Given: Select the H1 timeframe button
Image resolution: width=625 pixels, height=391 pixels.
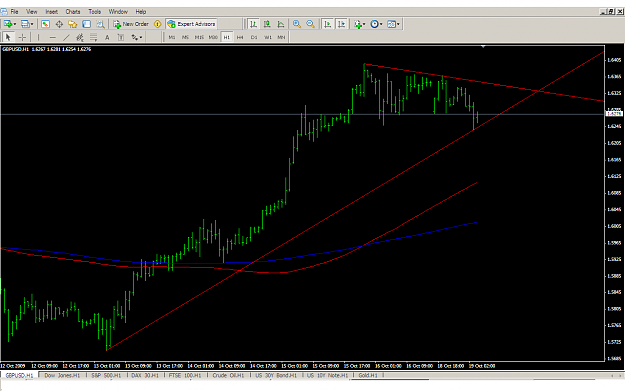Looking at the screenshot, I should coord(226,37).
